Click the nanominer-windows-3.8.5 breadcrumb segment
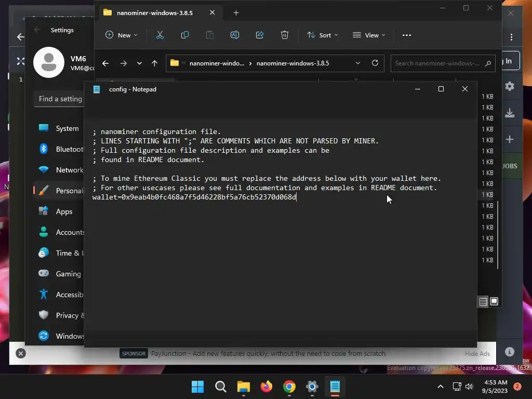Screen dimensions: 532x399 [293, 63]
